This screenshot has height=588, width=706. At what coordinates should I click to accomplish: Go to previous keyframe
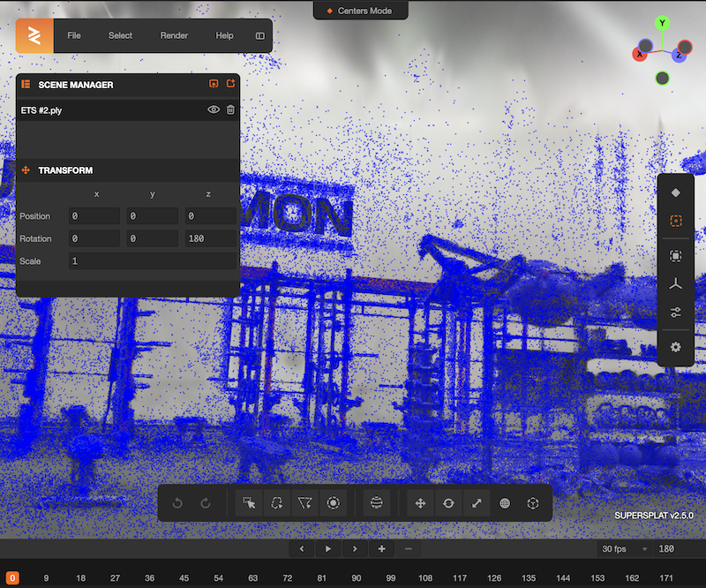302,549
